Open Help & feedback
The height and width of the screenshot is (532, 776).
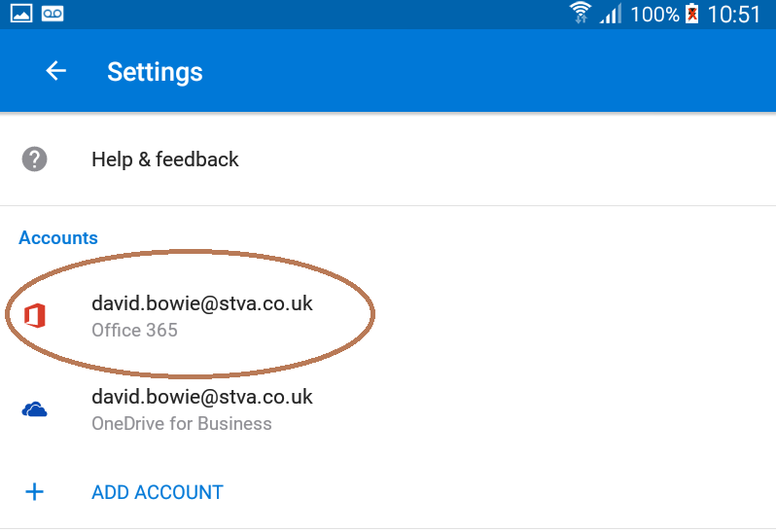165,160
